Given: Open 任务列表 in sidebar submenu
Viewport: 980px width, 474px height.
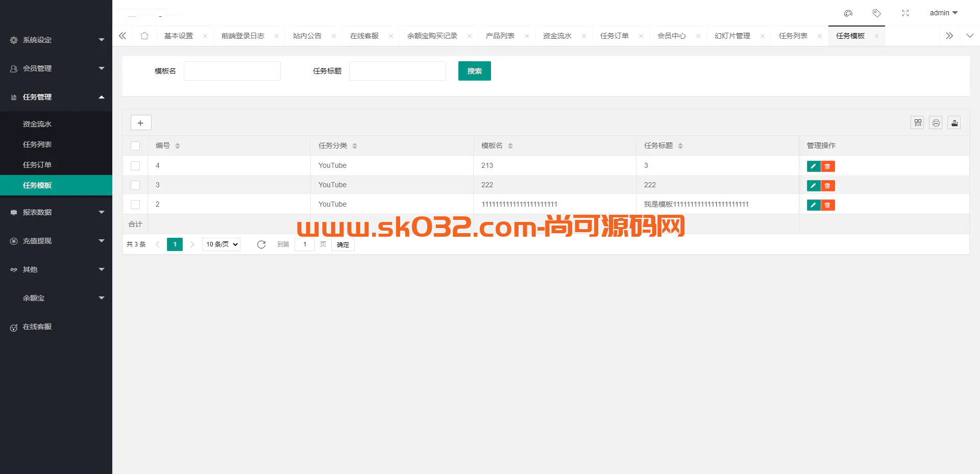Looking at the screenshot, I should 56,144.
